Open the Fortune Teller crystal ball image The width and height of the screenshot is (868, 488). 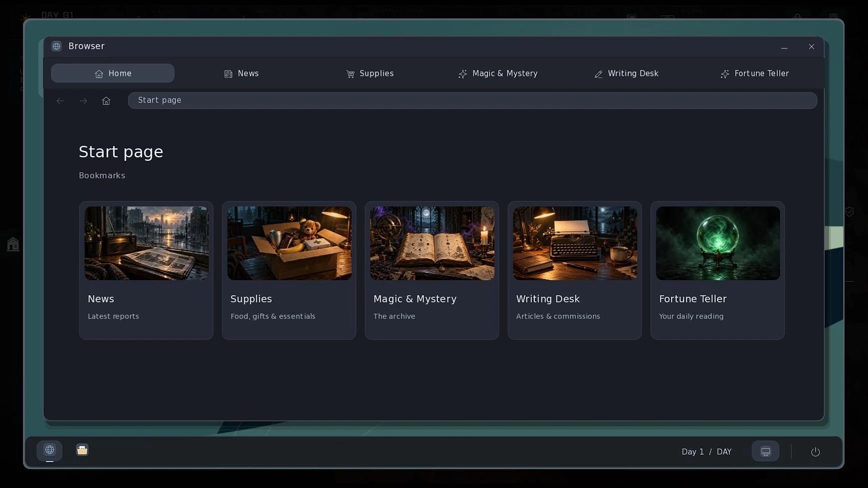click(718, 243)
